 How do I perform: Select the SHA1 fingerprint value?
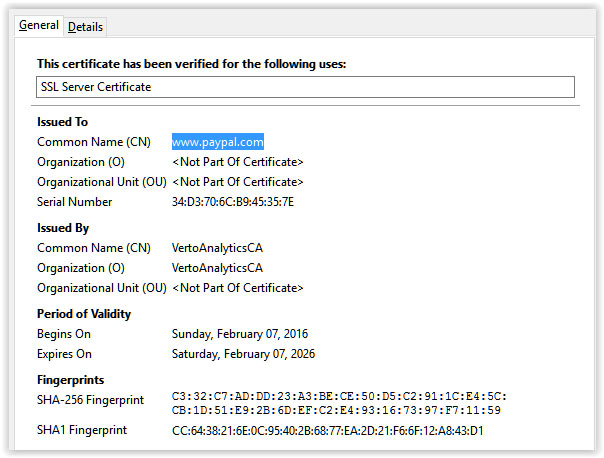tap(327, 430)
